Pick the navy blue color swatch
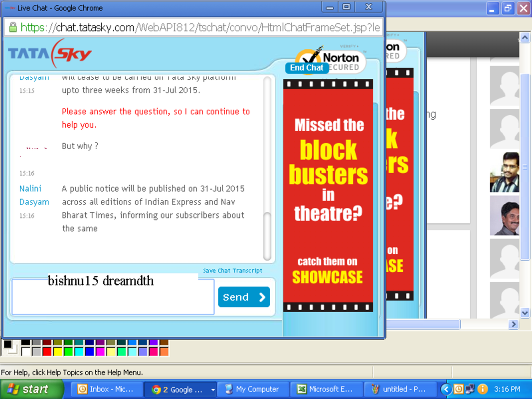The image size is (532, 399). pyautogui.click(x=90, y=342)
